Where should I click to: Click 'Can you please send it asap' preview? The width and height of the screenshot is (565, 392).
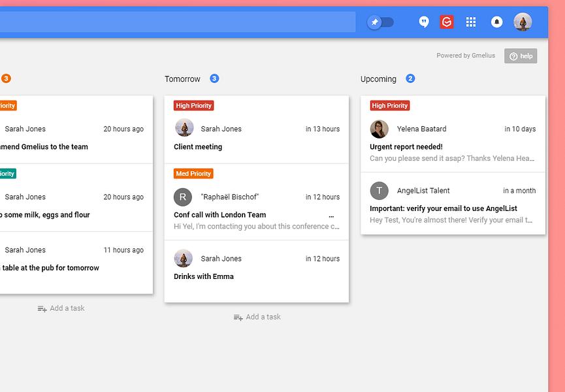point(452,158)
